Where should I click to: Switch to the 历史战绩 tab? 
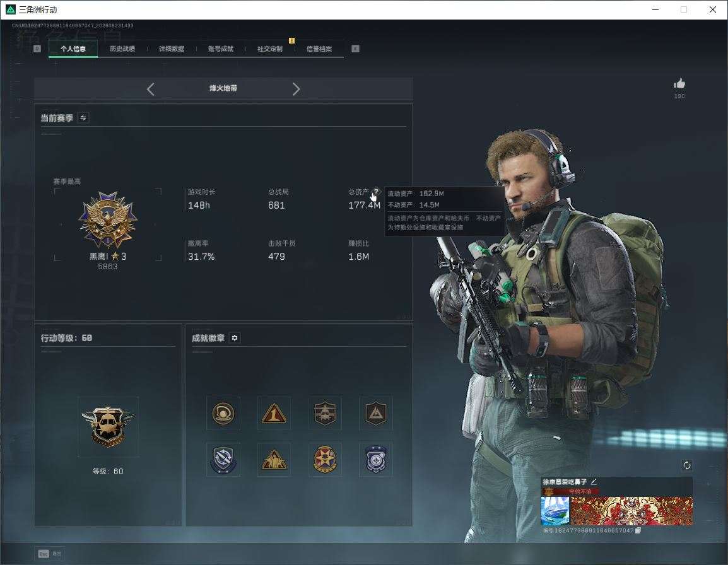coord(122,49)
